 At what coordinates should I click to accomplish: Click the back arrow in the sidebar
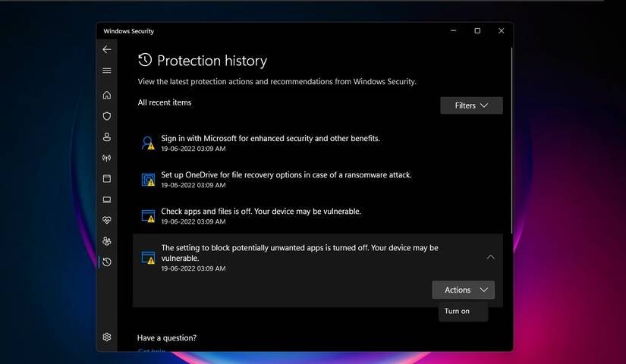click(x=107, y=49)
